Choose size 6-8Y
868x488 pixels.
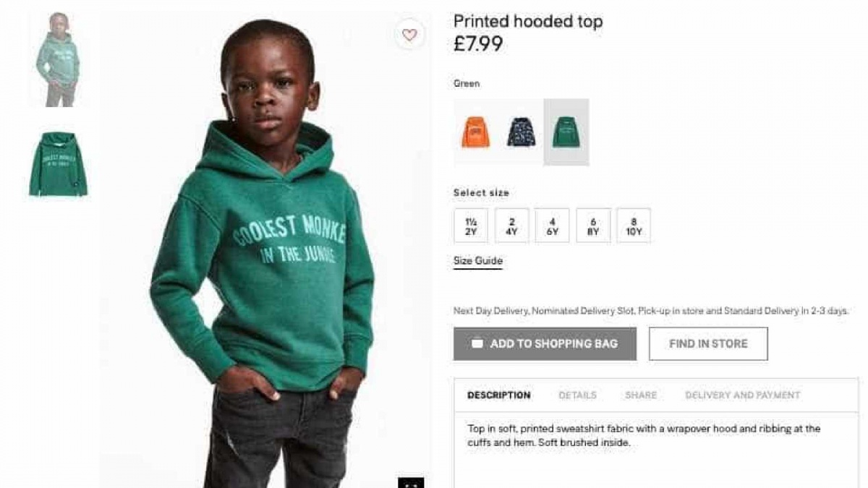[x=593, y=226]
